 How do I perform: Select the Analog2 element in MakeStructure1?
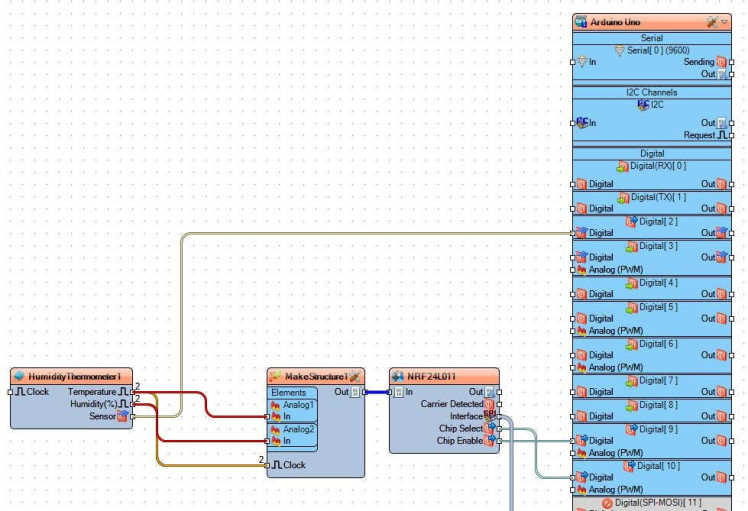click(293, 429)
